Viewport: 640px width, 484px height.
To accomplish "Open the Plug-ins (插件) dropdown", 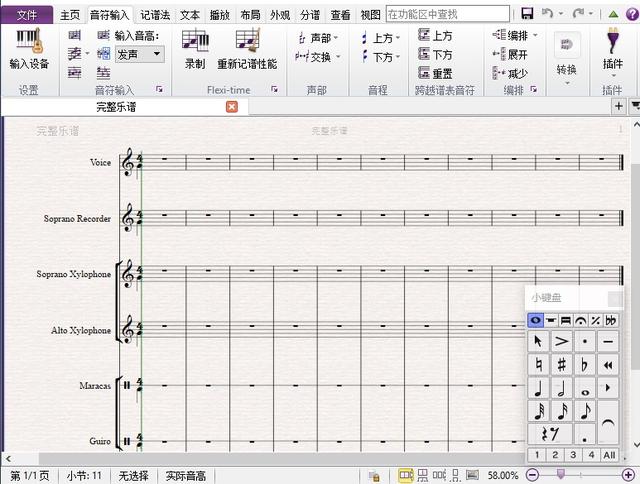I will click(612, 53).
